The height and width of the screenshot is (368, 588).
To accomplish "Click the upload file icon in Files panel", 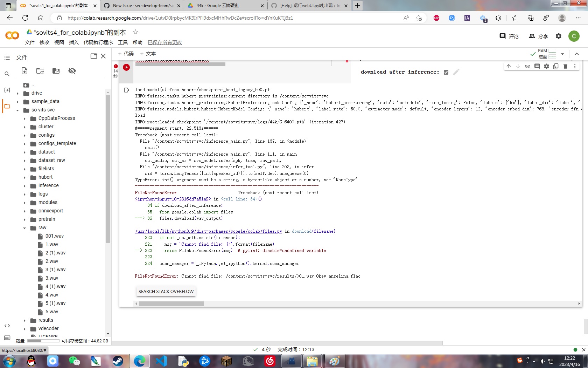I will pos(24,71).
